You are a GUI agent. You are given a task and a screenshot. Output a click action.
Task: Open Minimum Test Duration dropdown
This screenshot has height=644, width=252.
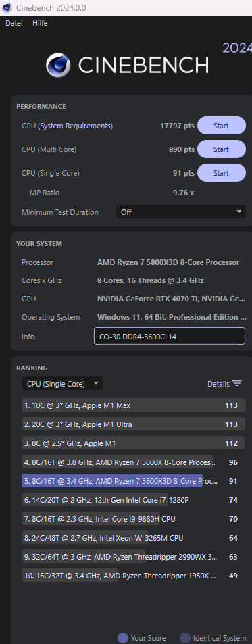181,212
